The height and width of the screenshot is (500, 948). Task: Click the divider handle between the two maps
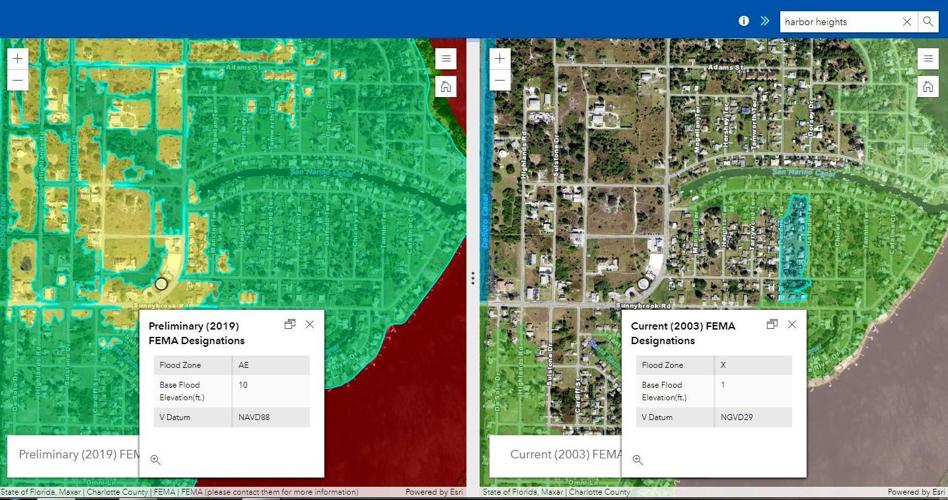[x=473, y=279]
